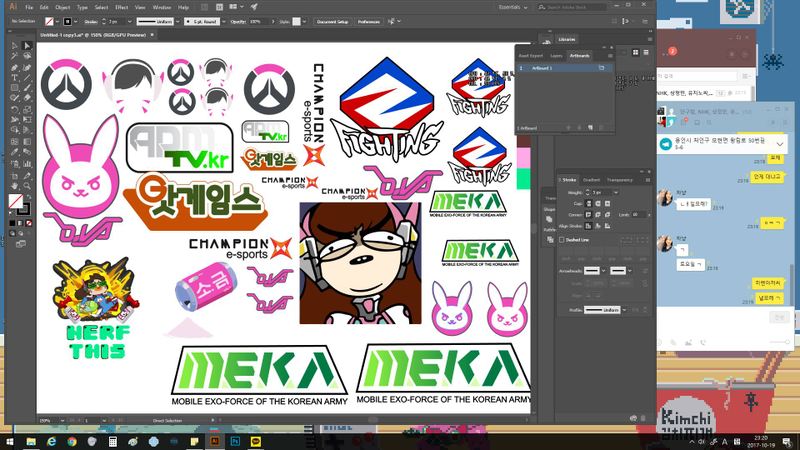
Task: Set stroke cap to Round Cap
Action: pos(597,203)
